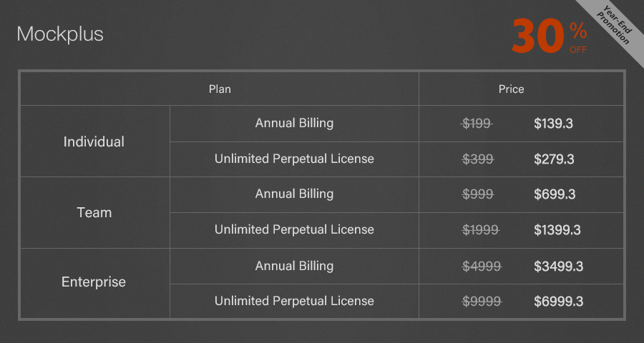Click the $139.3 discounted price
This screenshot has width=644, height=343.
553,123
